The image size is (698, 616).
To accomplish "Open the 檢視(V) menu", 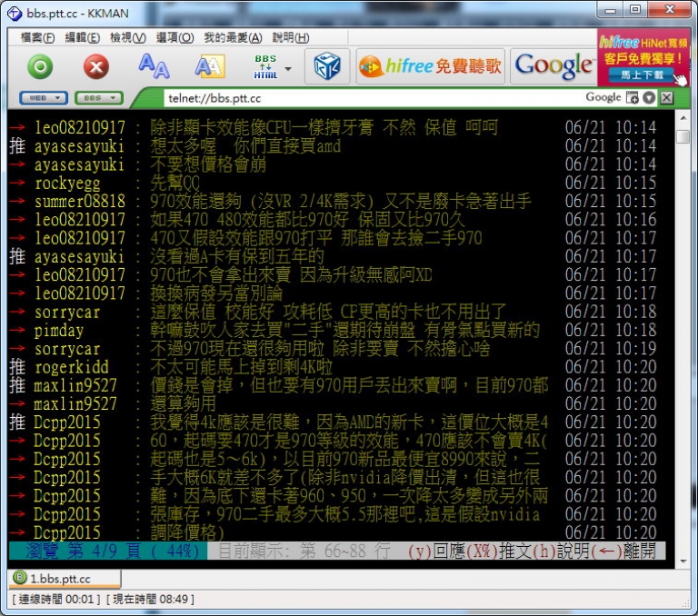I will pyautogui.click(x=128, y=38).
